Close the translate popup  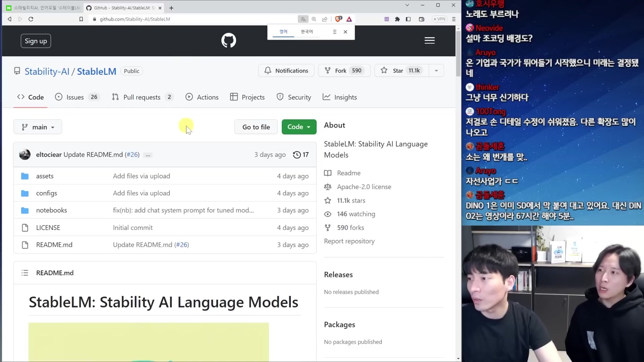tap(345, 32)
